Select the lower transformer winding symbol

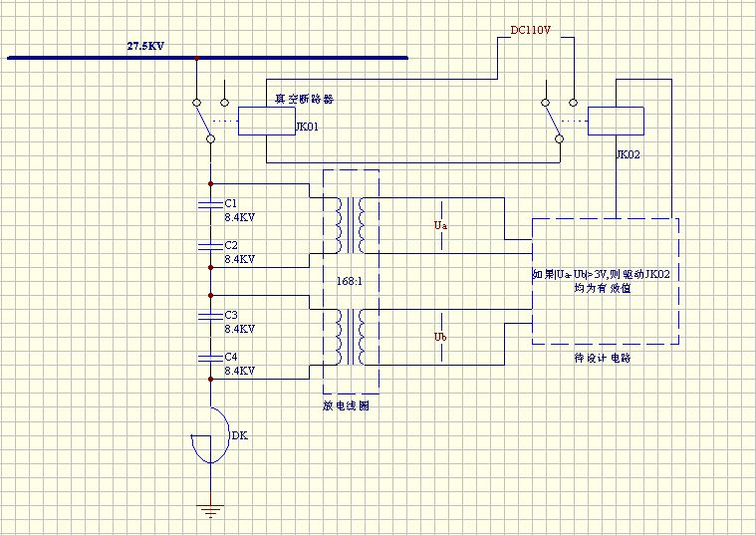[x=351, y=337]
